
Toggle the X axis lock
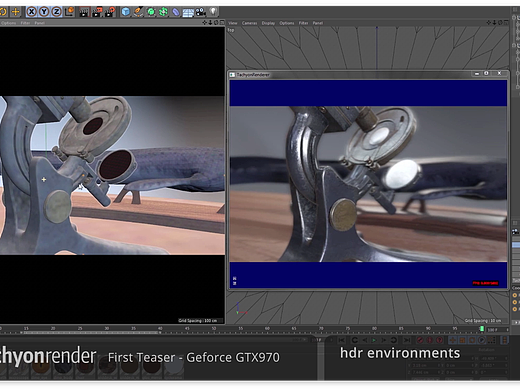click(31, 12)
